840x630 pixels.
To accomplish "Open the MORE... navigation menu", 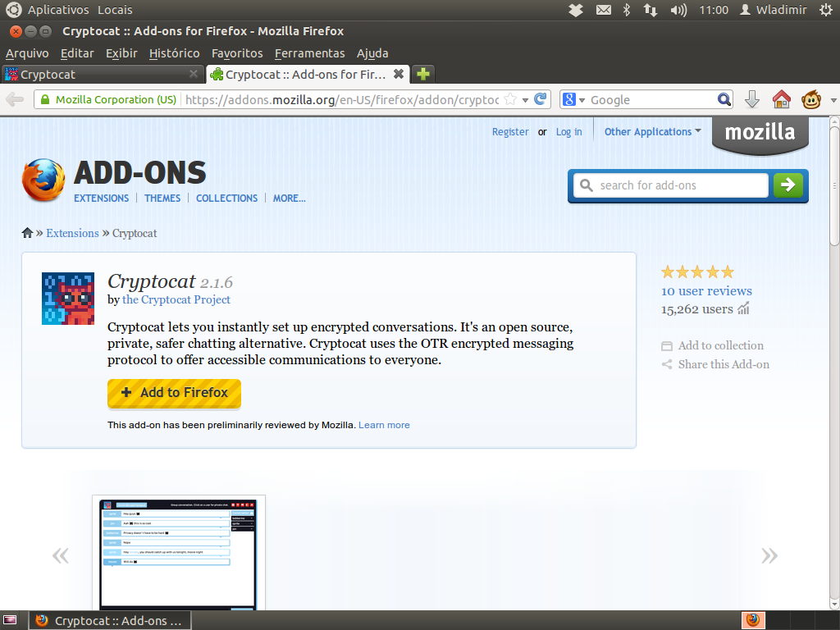I will click(x=290, y=199).
